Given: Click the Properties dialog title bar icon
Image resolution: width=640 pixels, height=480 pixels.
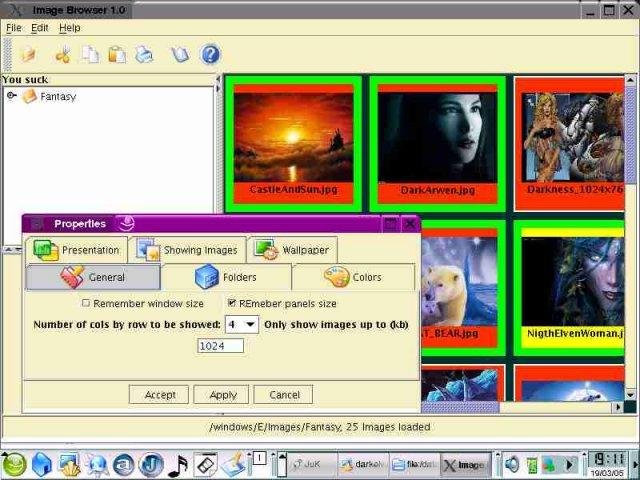Looking at the screenshot, I should point(37,224).
